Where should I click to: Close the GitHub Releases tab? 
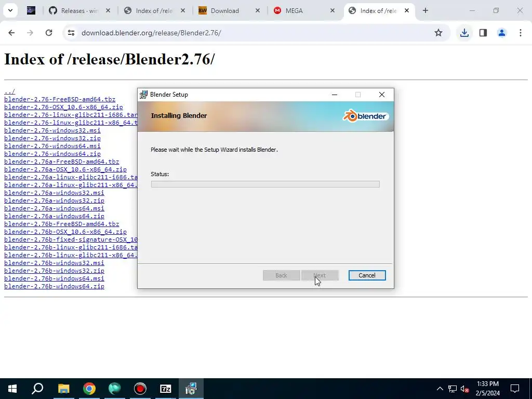pos(108,11)
